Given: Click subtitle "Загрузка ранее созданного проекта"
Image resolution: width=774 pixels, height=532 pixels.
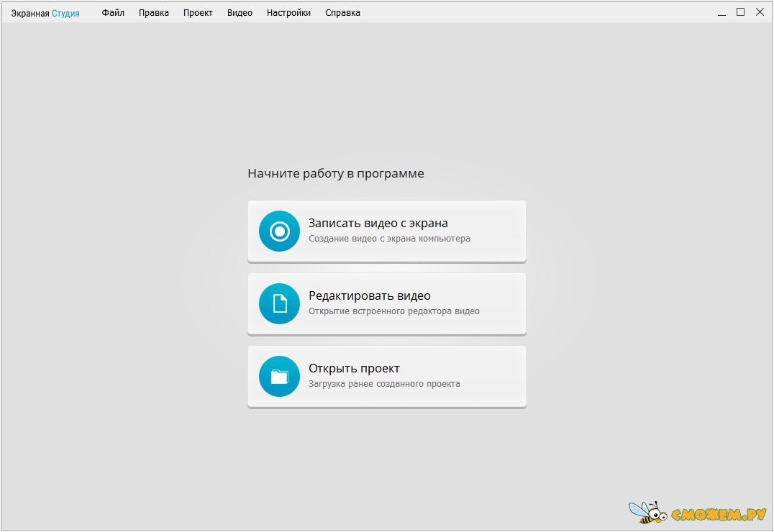Looking at the screenshot, I should click(x=384, y=384).
